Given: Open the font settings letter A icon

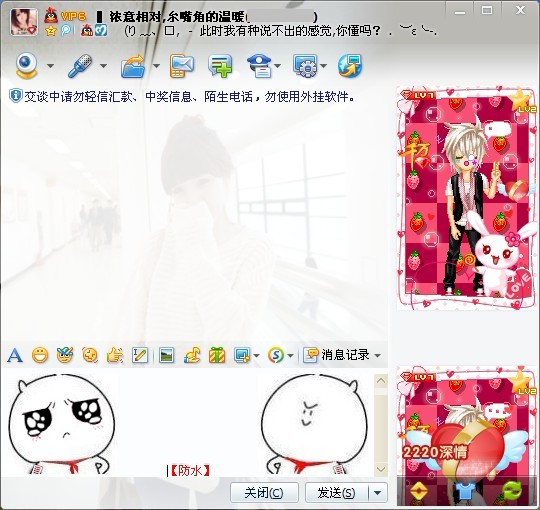Looking at the screenshot, I should click(x=15, y=355).
